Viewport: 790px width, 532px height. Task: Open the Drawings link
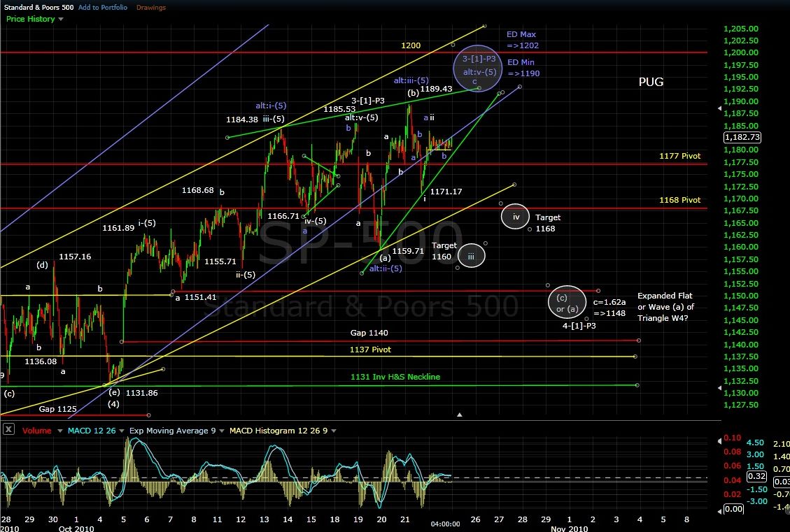[x=150, y=8]
